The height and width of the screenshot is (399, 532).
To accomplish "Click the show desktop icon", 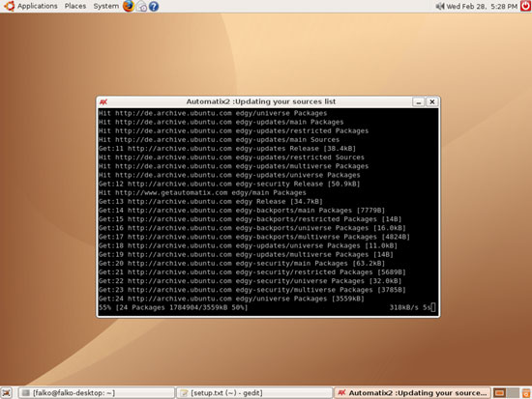I will click(x=7, y=393).
